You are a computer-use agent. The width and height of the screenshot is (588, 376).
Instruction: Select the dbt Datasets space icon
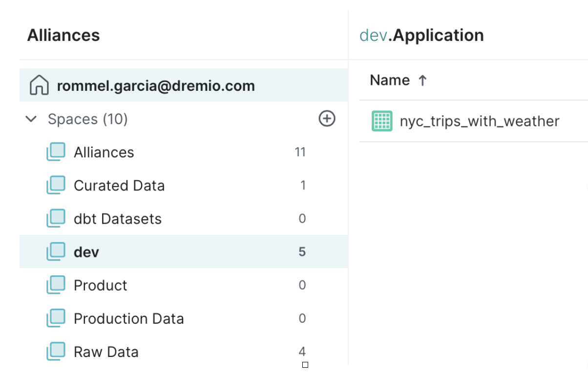[56, 218]
